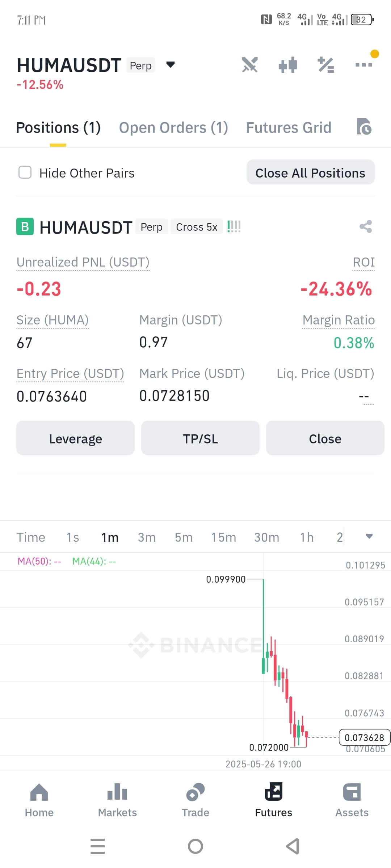Open the Cross 5x margin mode selector
The height and width of the screenshot is (868, 391).
(x=197, y=227)
